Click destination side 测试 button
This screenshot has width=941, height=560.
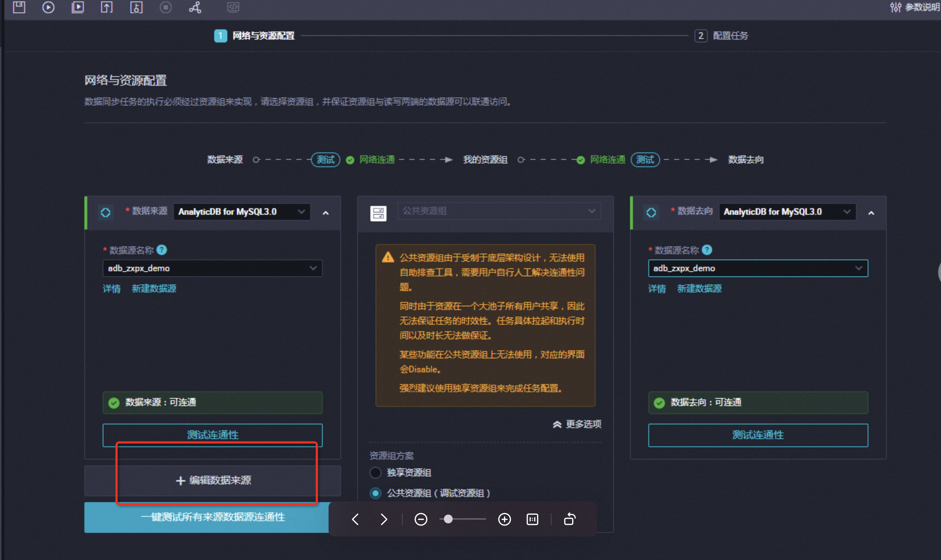pos(645,160)
